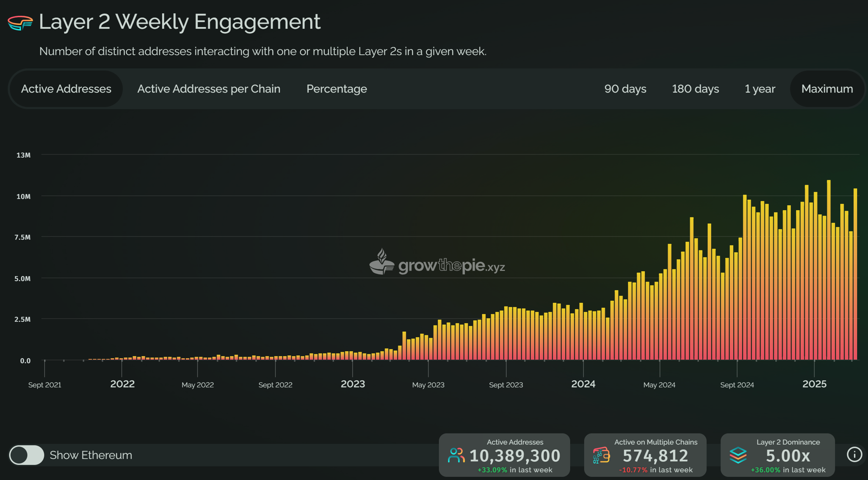868x480 pixels.
Task: Set time range to 90 days
Action: 625,89
